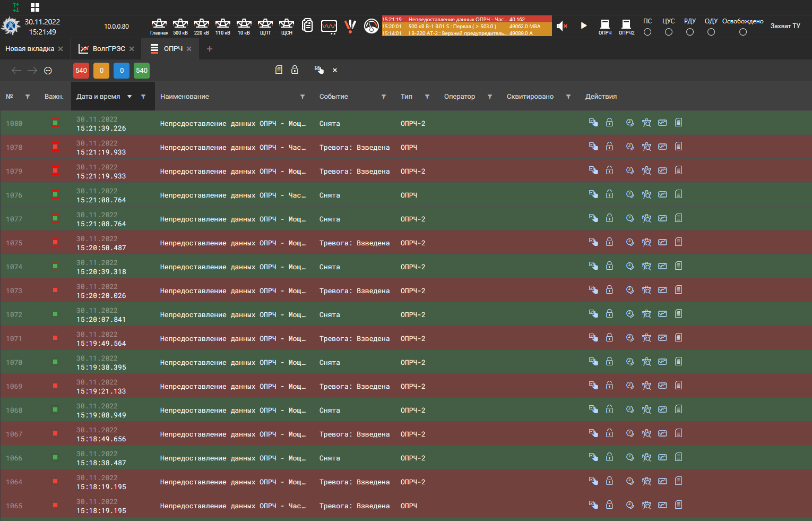The image size is (812, 521).
Task: Toggle the sort arrow on Дата и время
Action: 129,97
